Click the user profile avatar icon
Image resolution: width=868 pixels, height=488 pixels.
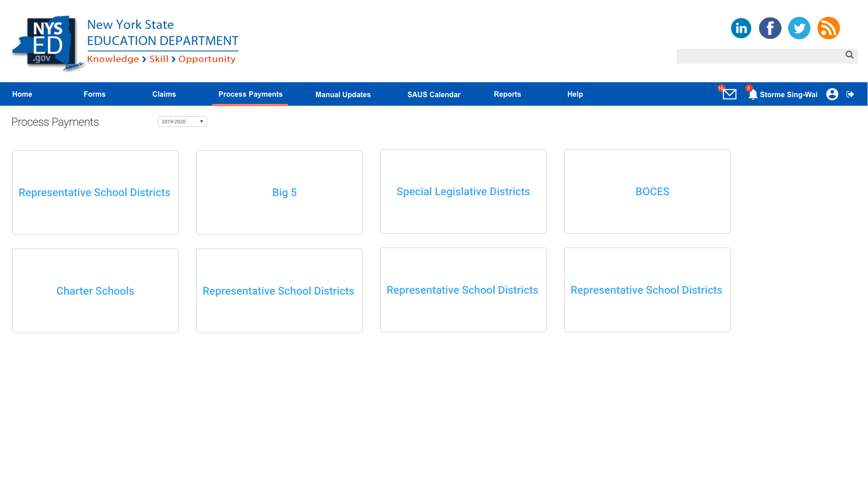pos(832,94)
